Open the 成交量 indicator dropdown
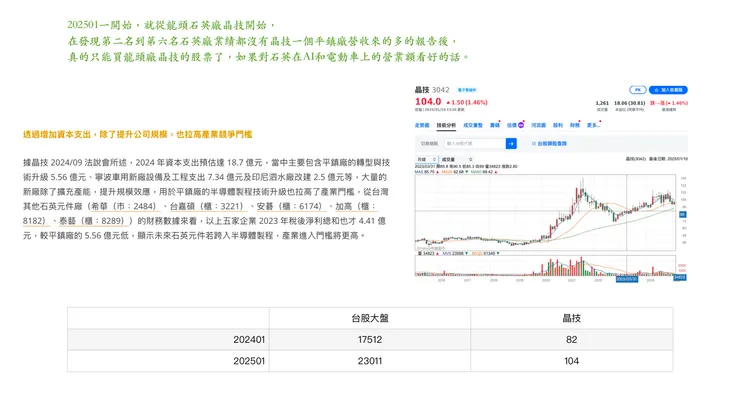 (456, 160)
